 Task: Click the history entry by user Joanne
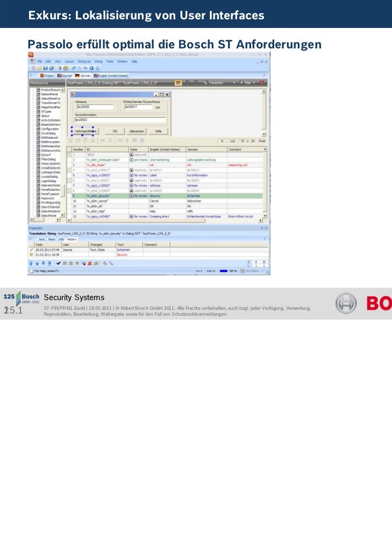coord(148,250)
